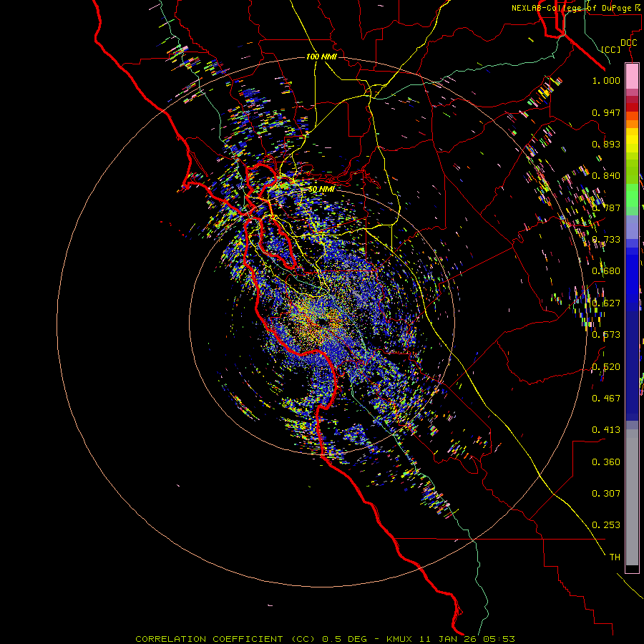Select the DCC label above the color scale
The height and width of the screenshot is (644, 644).
628,43
